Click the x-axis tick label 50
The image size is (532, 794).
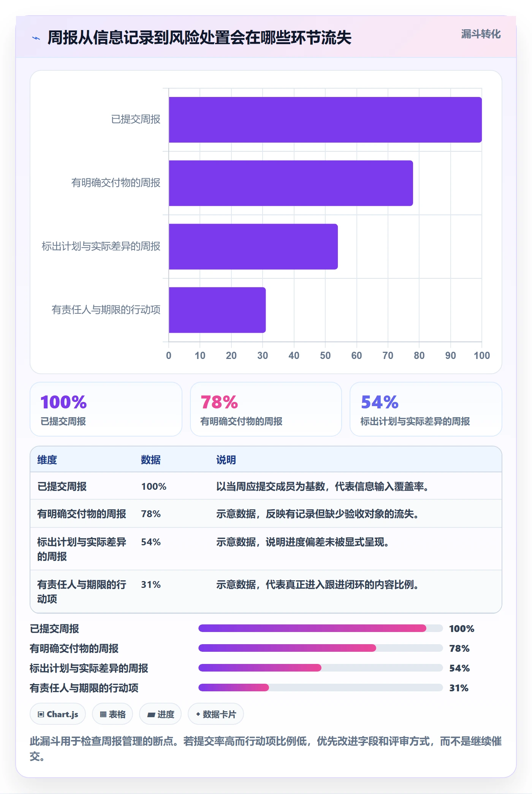pos(325,356)
